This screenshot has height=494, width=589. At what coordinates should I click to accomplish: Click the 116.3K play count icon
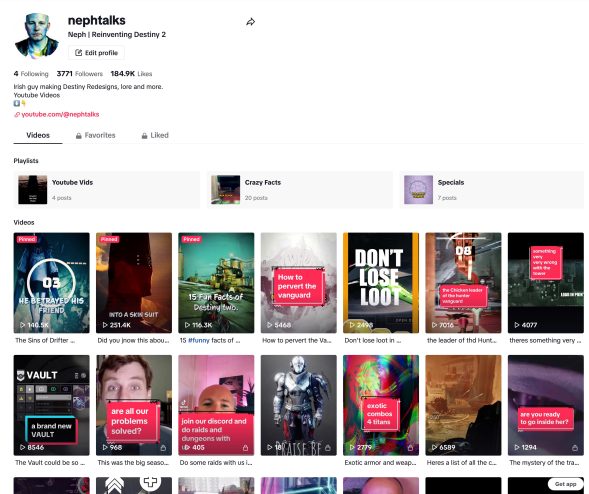(187, 325)
